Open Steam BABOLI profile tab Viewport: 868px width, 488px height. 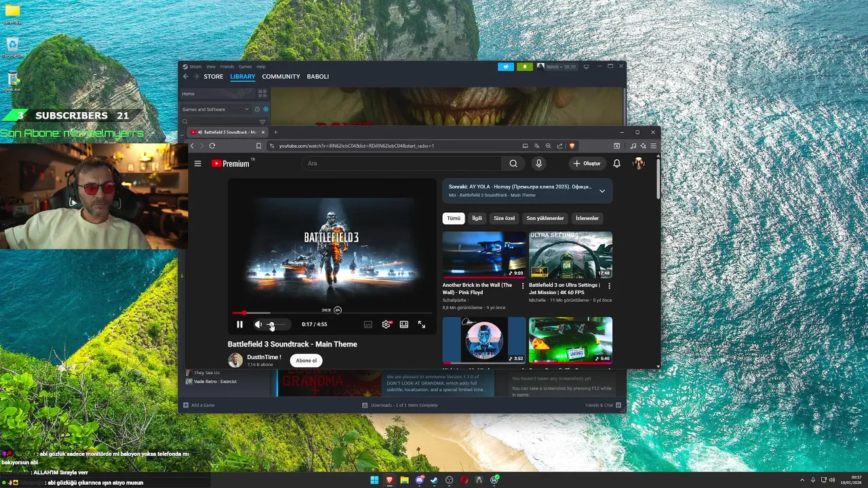click(x=318, y=77)
